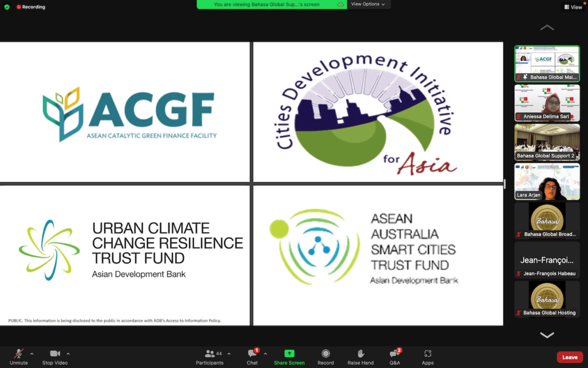Open the Apps panel

tap(427, 356)
